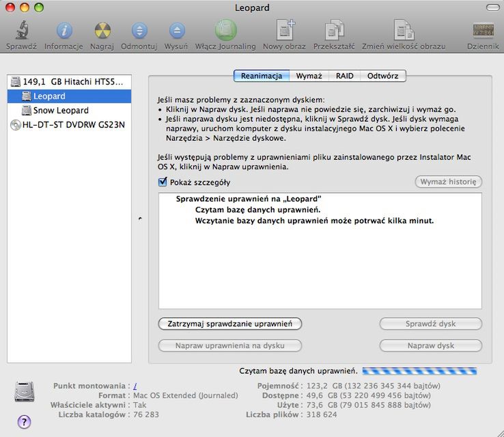Viewport: 504px width, 437px height.
Task: Click the toolbar toggle pill in the title bar
Action: tap(492, 8)
